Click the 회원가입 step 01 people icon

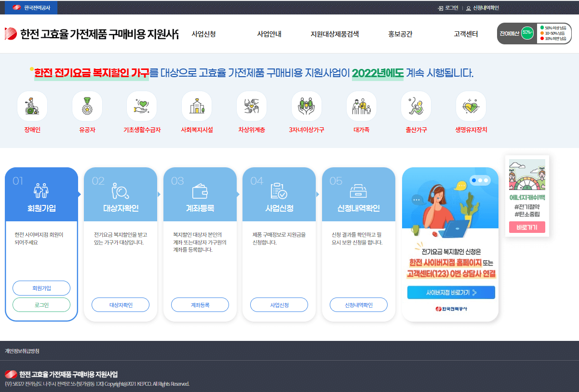coord(41,190)
